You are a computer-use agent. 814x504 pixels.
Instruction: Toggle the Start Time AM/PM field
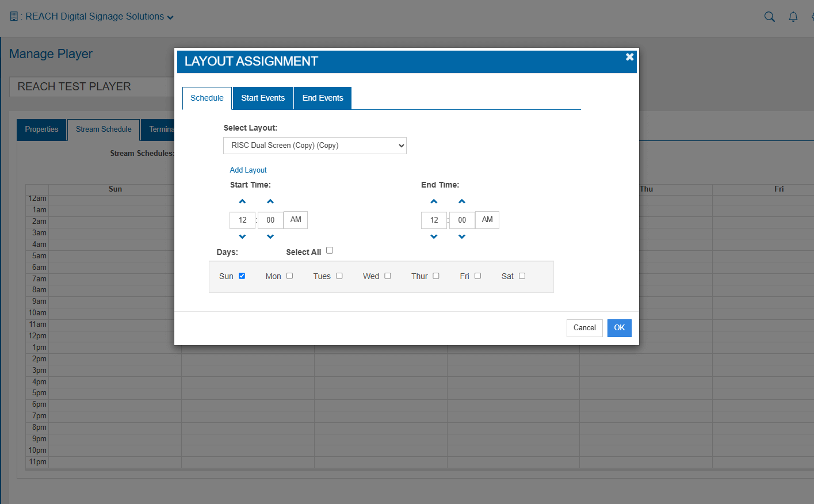(x=295, y=220)
